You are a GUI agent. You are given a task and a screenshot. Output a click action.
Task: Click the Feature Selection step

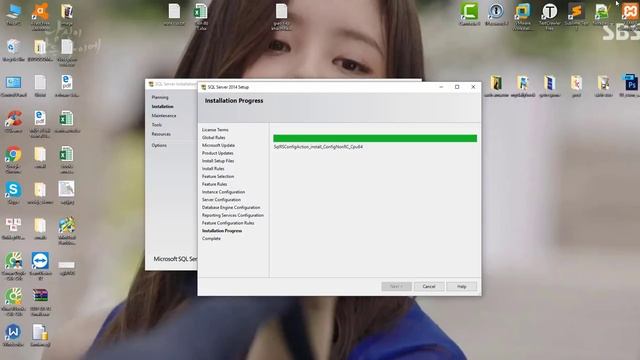tap(218, 176)
